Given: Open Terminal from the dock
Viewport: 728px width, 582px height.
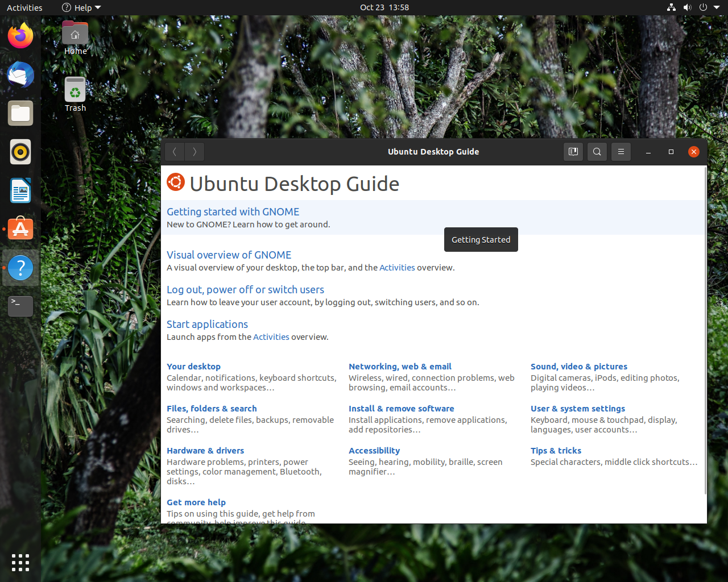Looking at the screenshot, I should coord(20,306).
